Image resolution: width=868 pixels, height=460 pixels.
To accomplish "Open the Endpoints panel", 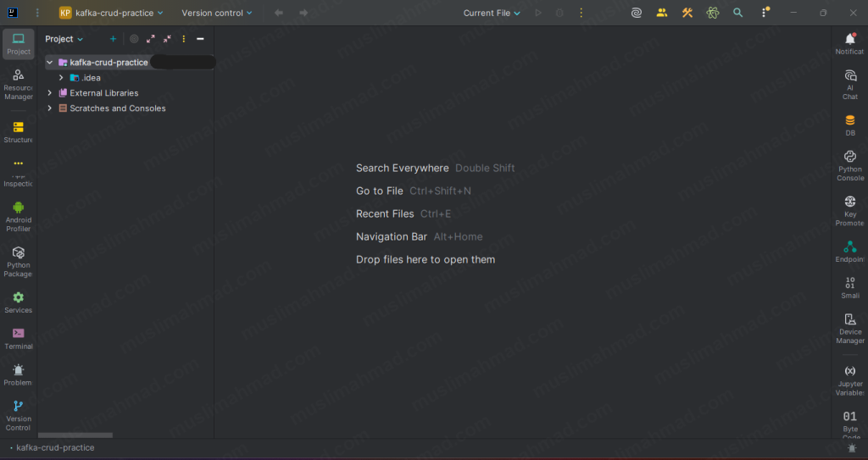I will (x=849, y=252).
